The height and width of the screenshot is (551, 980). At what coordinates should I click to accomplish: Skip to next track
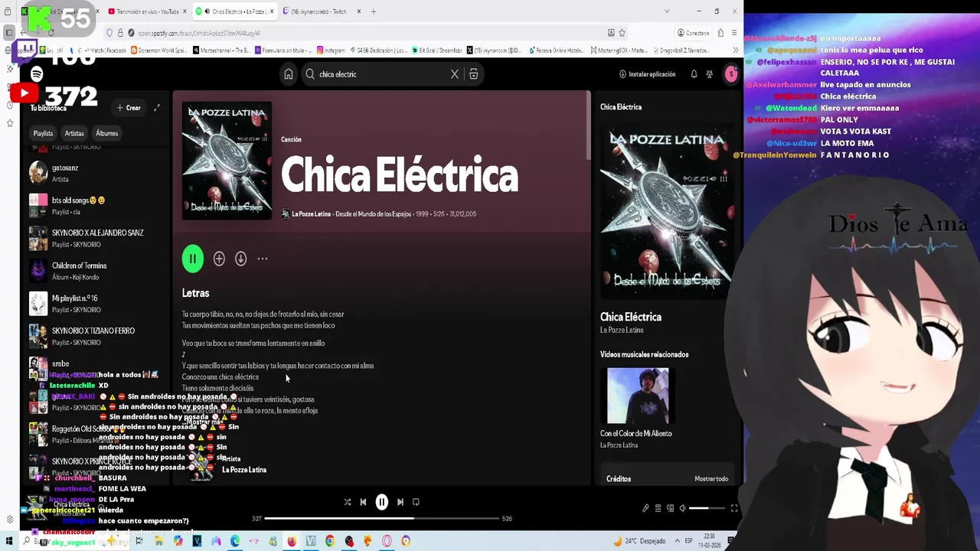[400, 502]
